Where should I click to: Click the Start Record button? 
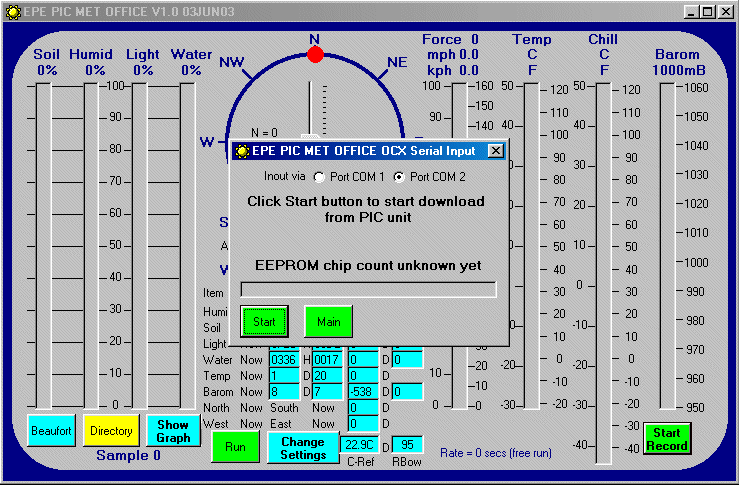click(x=666, y=439)
